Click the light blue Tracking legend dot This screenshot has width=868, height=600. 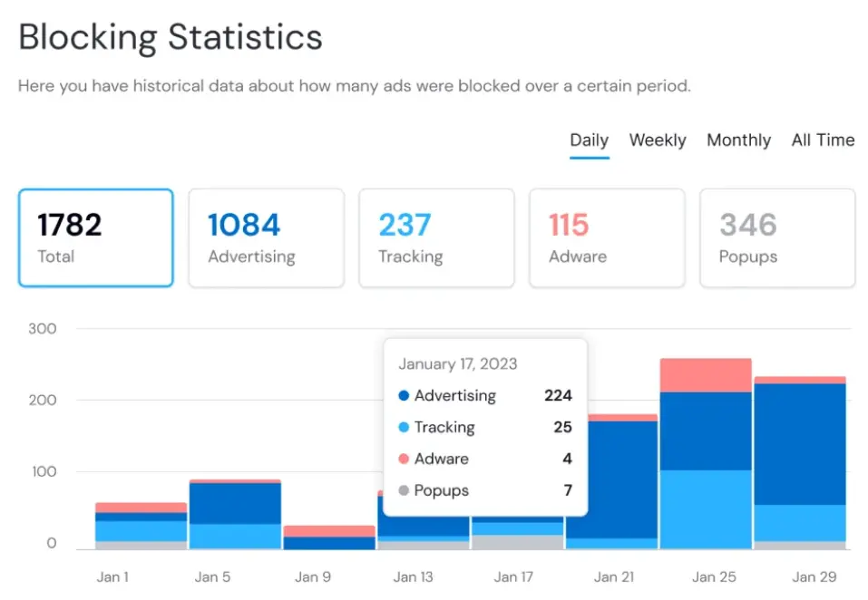point(404,428)
